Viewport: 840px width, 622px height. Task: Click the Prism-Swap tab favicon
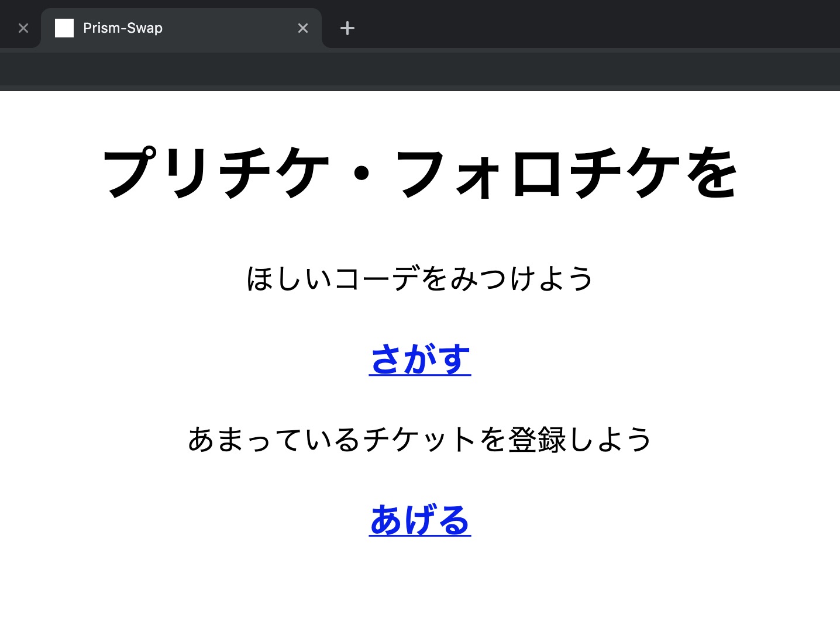[x=64, y=28]
